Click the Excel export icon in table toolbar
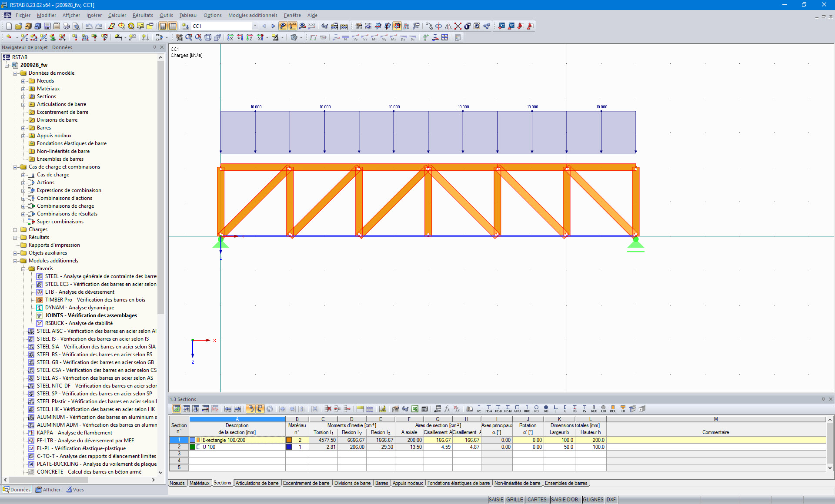 415,409
